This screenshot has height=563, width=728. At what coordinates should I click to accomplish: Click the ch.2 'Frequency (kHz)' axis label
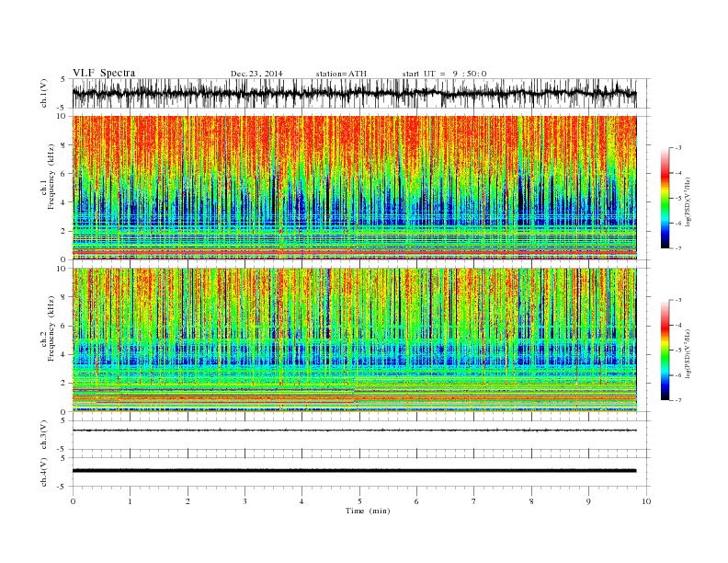tap(51, 328)
